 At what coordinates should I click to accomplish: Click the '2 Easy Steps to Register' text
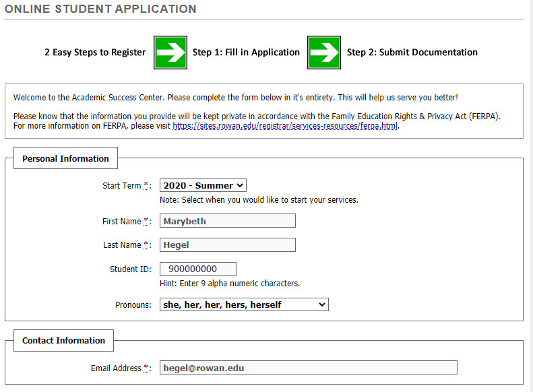click(x=95, y=53)
